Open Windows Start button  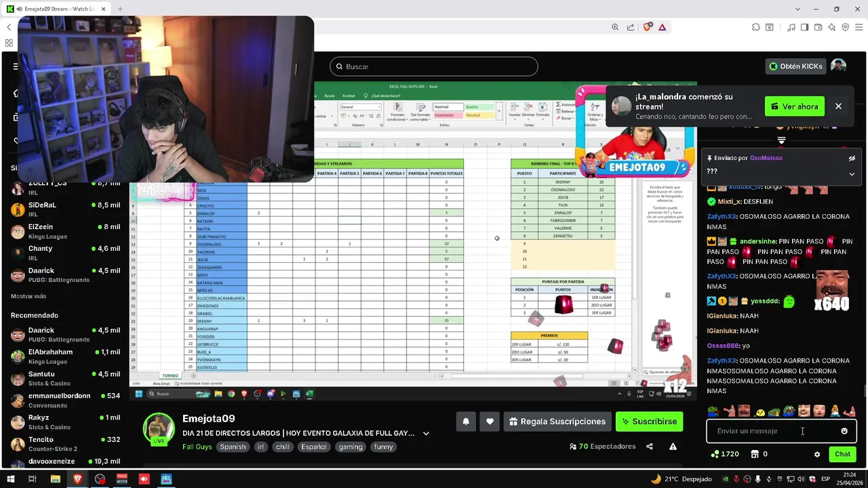coord(10,479)
